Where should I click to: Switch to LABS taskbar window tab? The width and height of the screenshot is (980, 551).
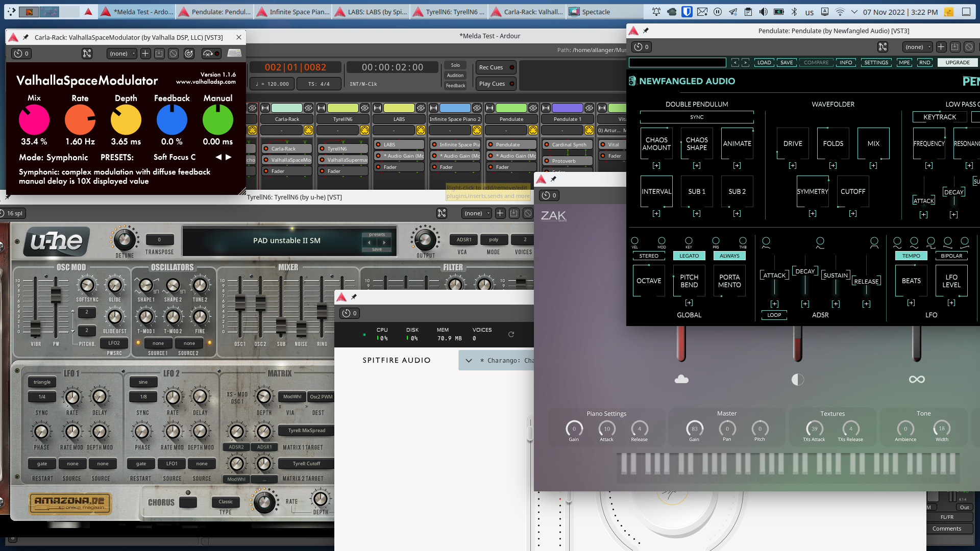tap(371, 12)
